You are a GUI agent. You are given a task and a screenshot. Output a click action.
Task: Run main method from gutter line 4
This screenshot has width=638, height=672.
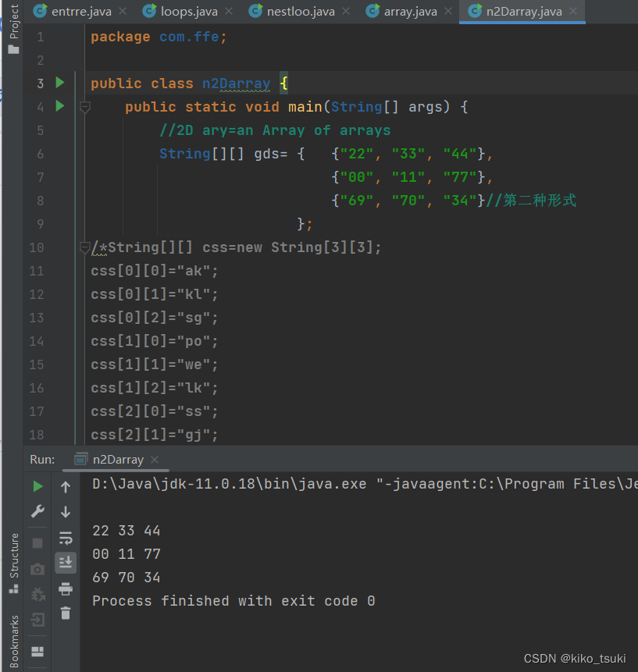tap(60, 106)
